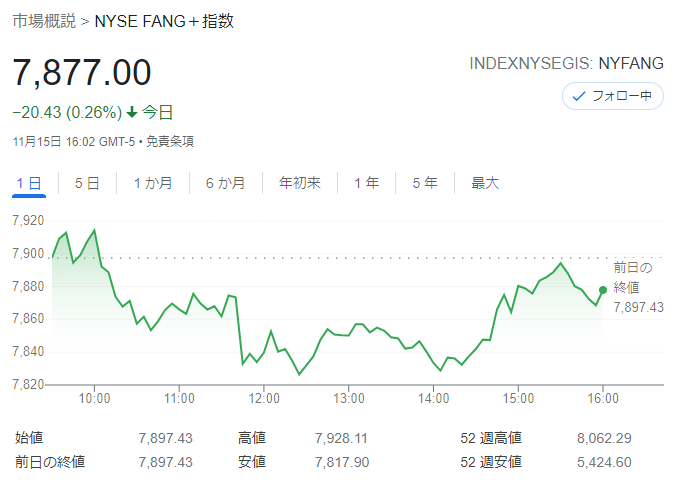The height and width of the screenshot is (484, 675).
Task: Click the 高値 value 7,928.11
Action: 341,438
